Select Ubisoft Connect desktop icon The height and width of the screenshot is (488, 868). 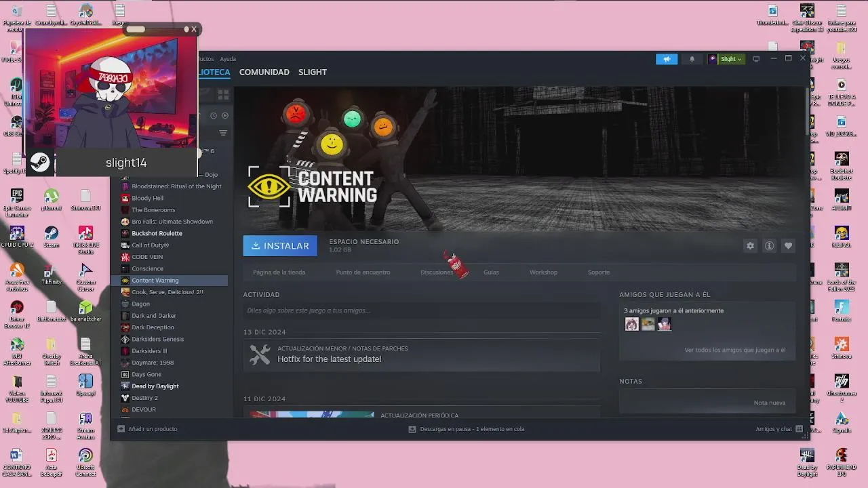tap(85, 464)
